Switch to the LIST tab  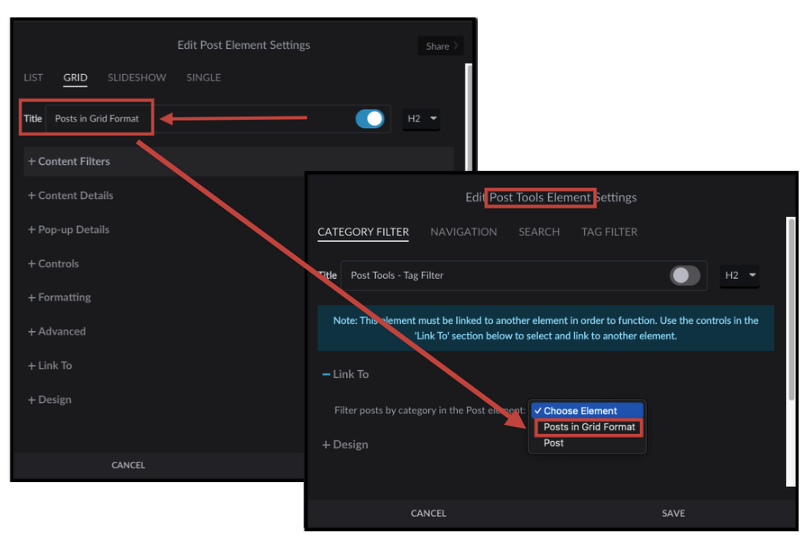click(33, 78)
